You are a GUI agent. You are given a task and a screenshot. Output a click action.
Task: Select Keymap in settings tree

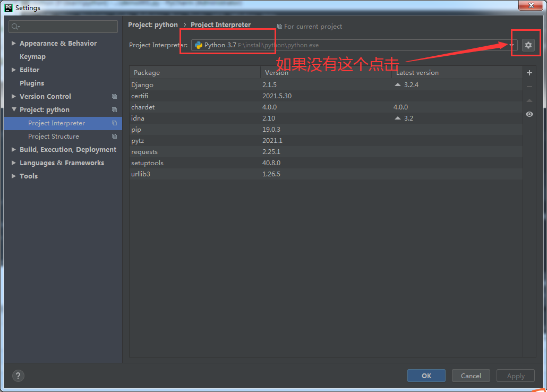point(32,56)
